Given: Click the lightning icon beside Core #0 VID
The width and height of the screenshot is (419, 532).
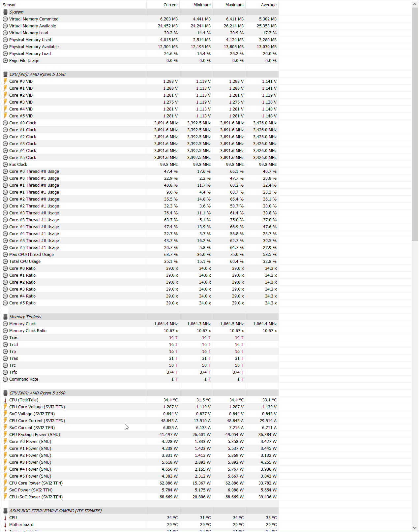Looking at the screenshot, I should click(x=5, y=81).
